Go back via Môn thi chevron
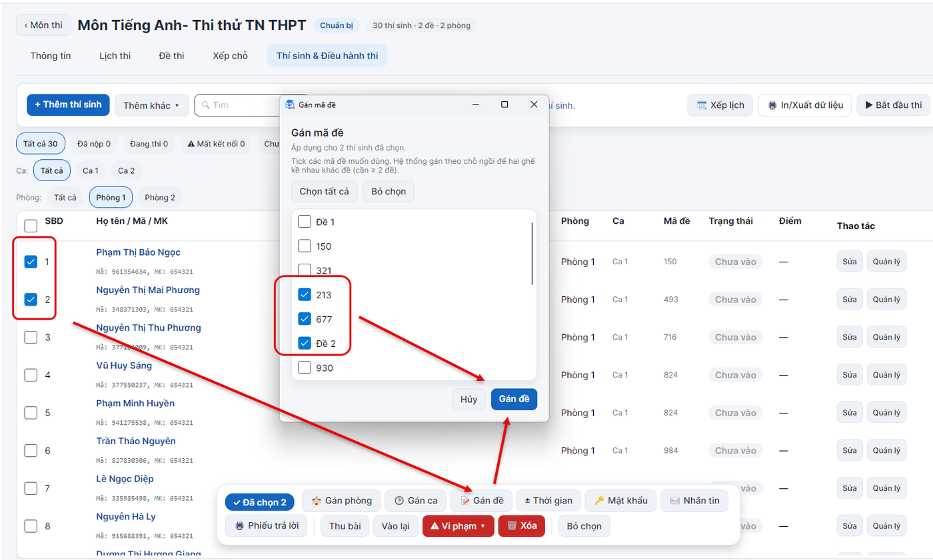Screen dimensions: 933x560 (x=44, y=25)
